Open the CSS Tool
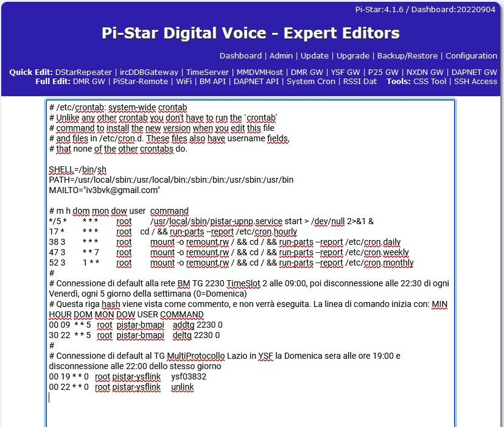The width and height of the screenshot is (504, 427). [430, 82]
